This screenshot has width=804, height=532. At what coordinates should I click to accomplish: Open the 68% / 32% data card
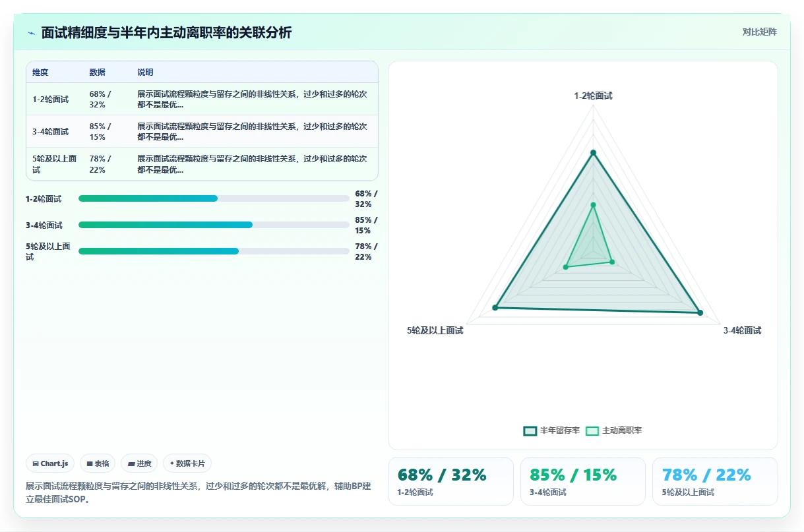tap(450, 481)
